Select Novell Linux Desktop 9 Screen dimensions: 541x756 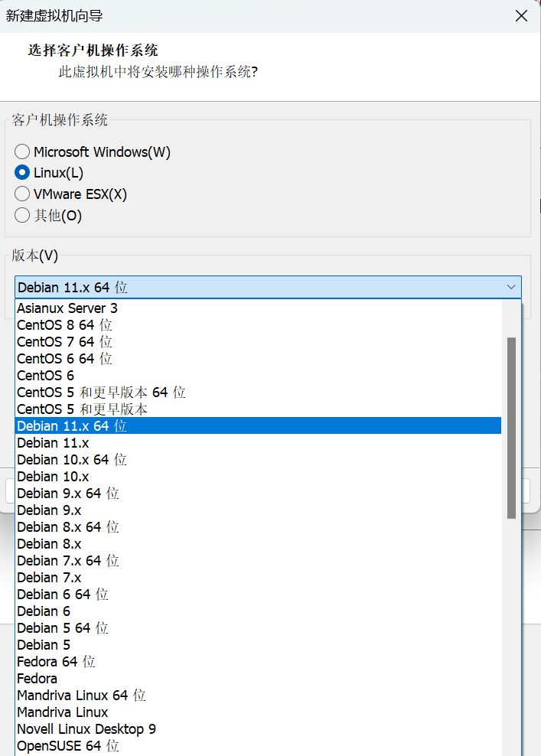tap(259, 729)
